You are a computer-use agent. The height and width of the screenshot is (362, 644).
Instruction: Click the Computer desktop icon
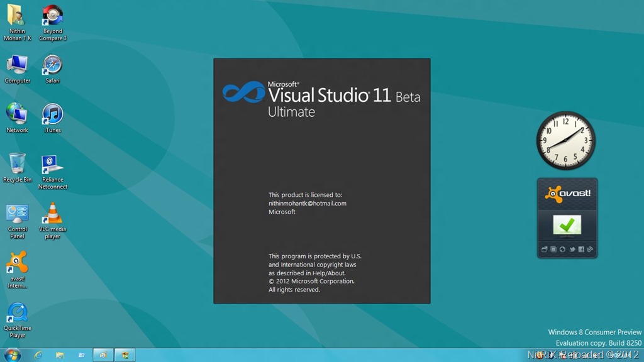point(17,65)
